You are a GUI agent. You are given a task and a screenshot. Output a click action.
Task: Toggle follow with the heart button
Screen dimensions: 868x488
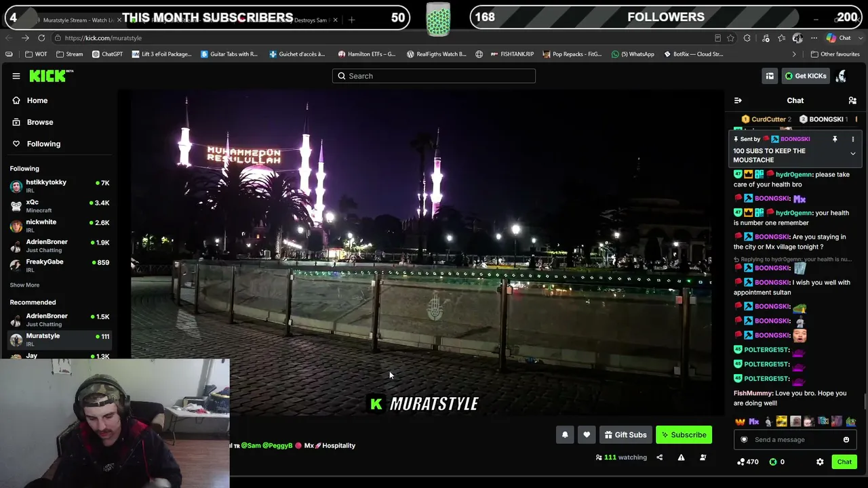(587, 435)
